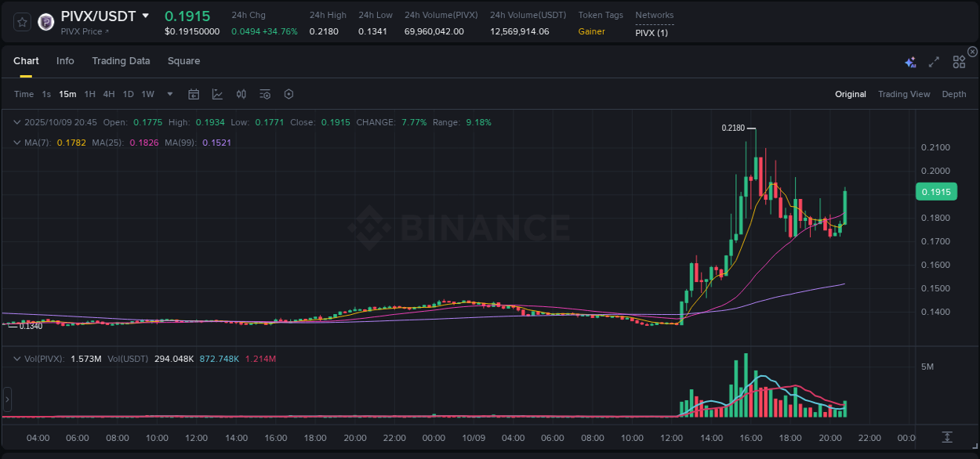Collapse the moving averages MA row
980x459 pixels.
16,143
